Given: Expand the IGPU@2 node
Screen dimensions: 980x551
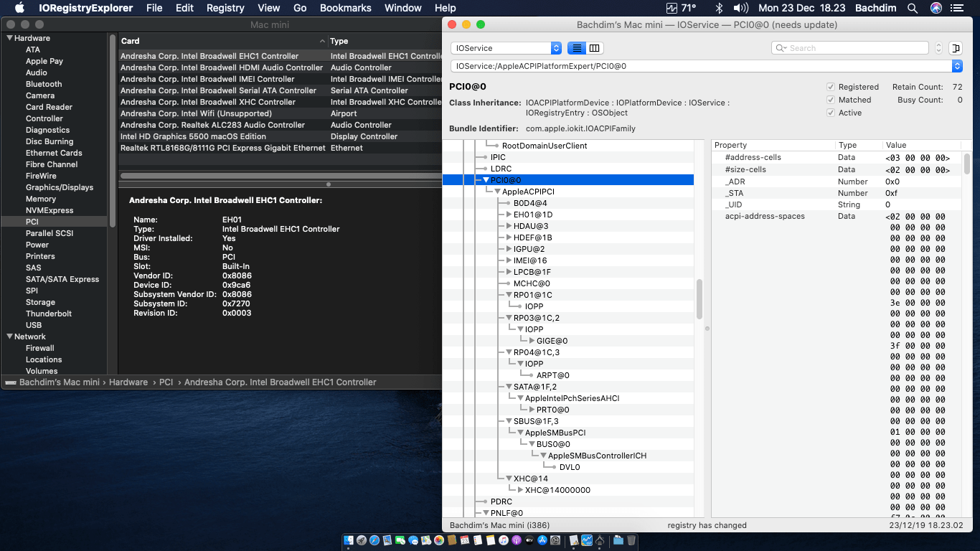Looking at the screenshot, I should point(509,249).
